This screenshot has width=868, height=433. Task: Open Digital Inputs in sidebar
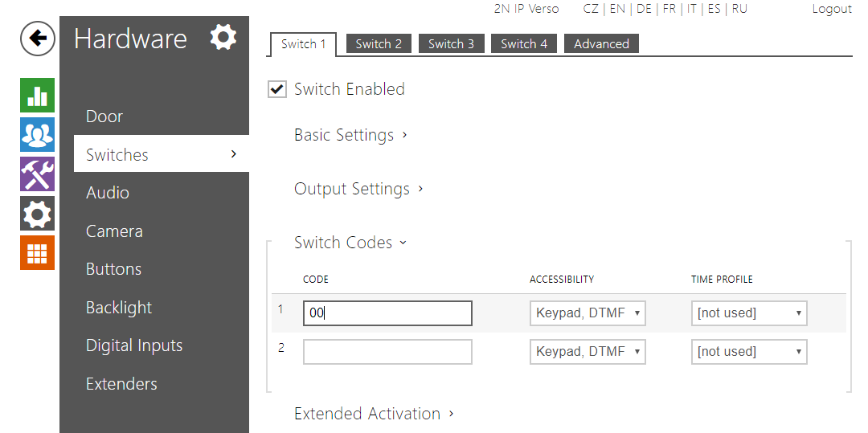pyautogui.click(x=134, y=345)
